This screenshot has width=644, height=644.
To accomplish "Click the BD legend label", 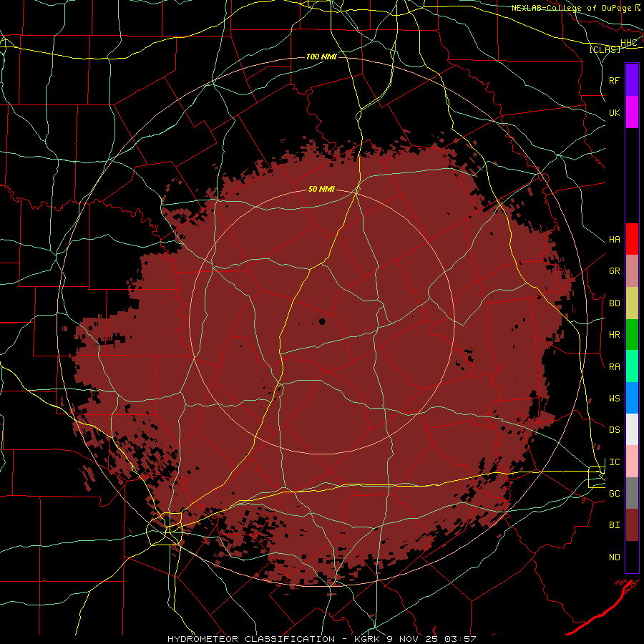I will (614, 303).
